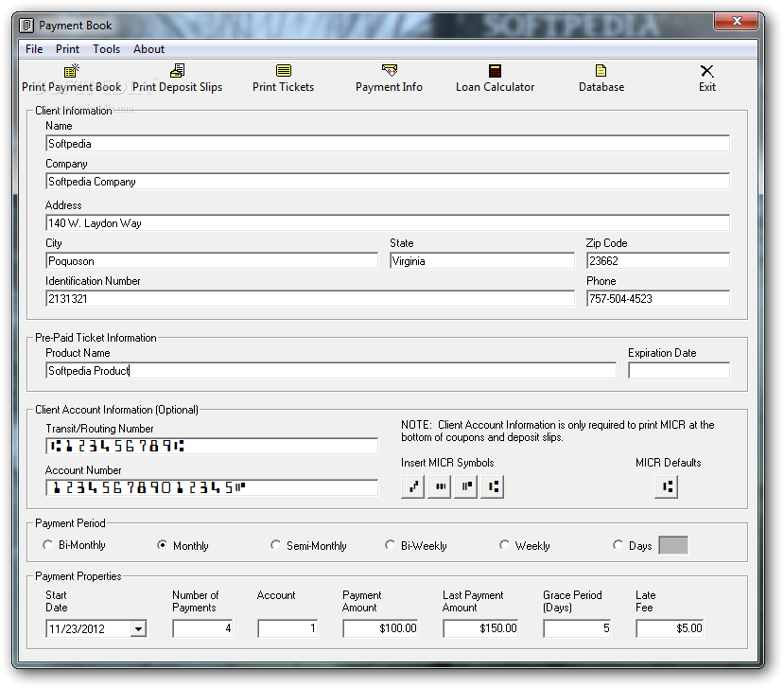Open the File menu
Viewport: 784px width, 688px height.
34,49
